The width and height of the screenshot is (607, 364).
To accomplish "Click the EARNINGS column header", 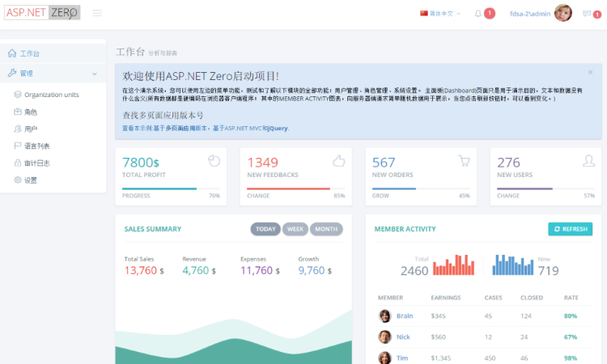I will click(446, 298).
